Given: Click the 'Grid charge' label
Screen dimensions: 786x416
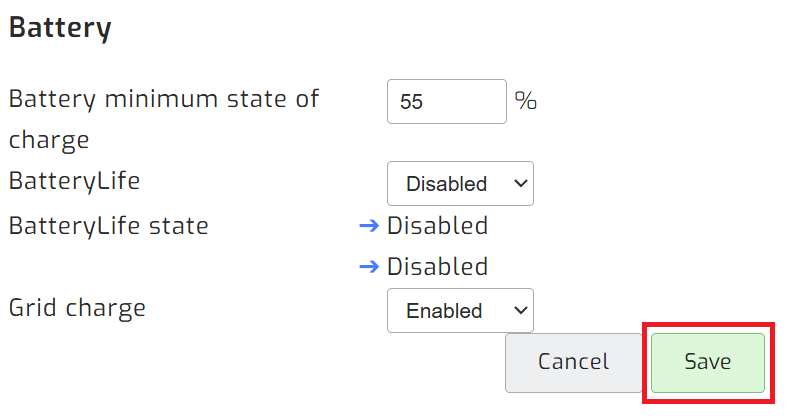Looking at the screenshot, I should (x=77, y=308).
